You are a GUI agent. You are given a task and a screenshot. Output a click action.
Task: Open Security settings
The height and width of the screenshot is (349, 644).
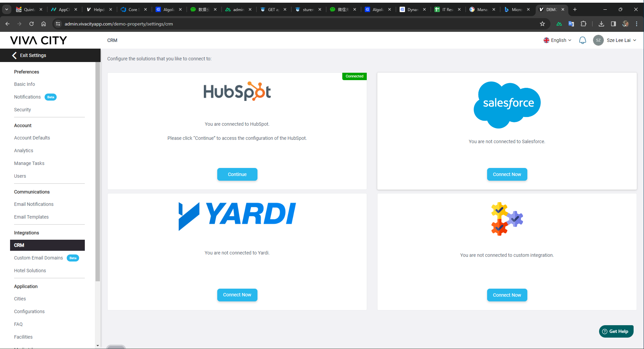tap(22, 110)
